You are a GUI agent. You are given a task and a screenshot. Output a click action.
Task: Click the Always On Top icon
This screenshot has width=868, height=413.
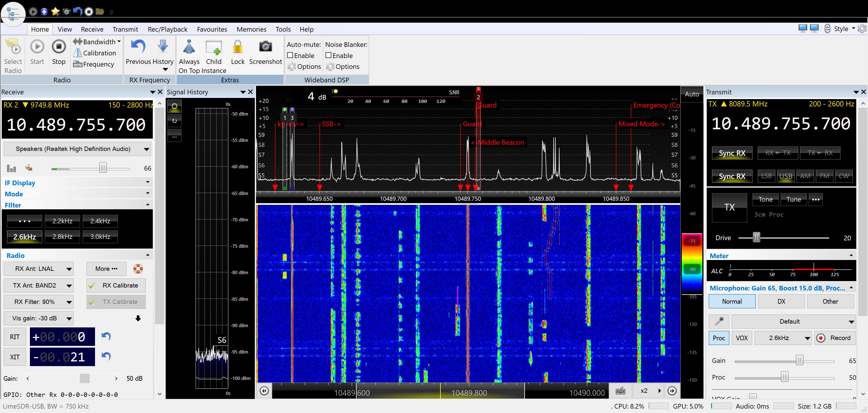point(189,47)
